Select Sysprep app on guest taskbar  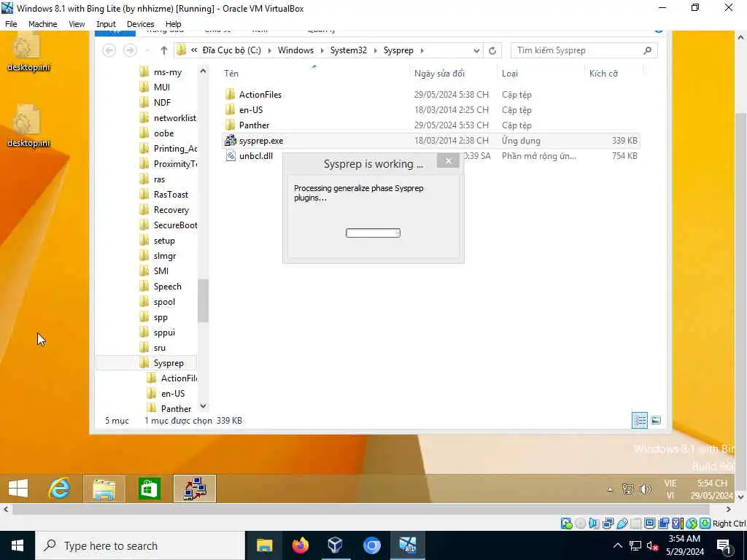point(194,488)
